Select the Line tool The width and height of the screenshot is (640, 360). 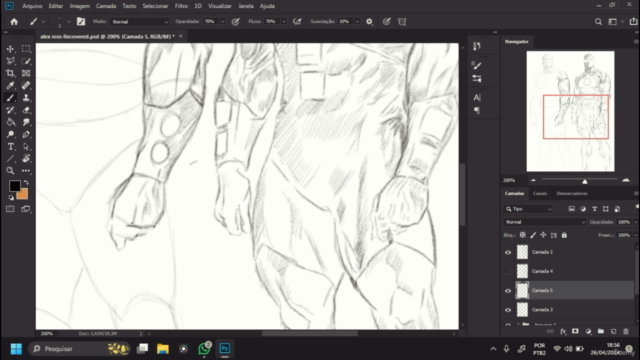coord(10,159)
